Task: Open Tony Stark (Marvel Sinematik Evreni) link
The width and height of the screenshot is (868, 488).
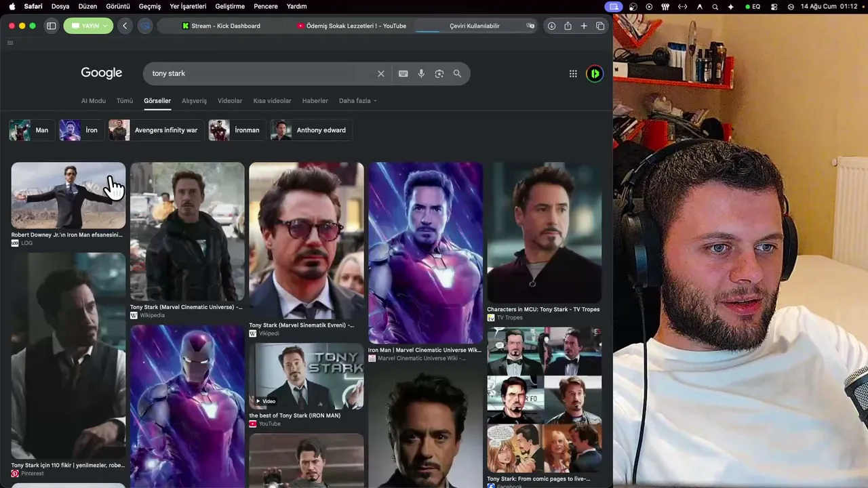Action: click(x=302, y=325)
